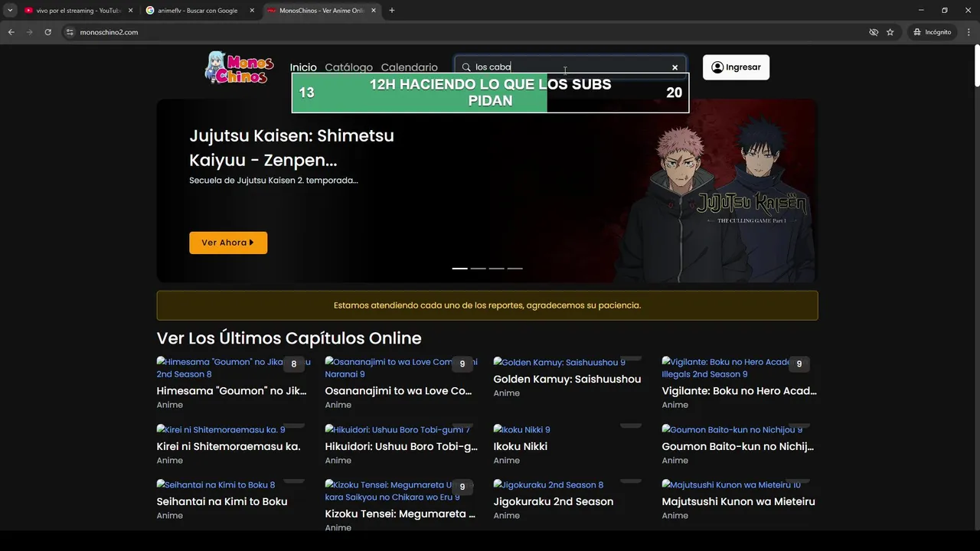
Task: Open the Kizoku Tensei: Megumareta thumbnail
Action: (x=400, y=491)
